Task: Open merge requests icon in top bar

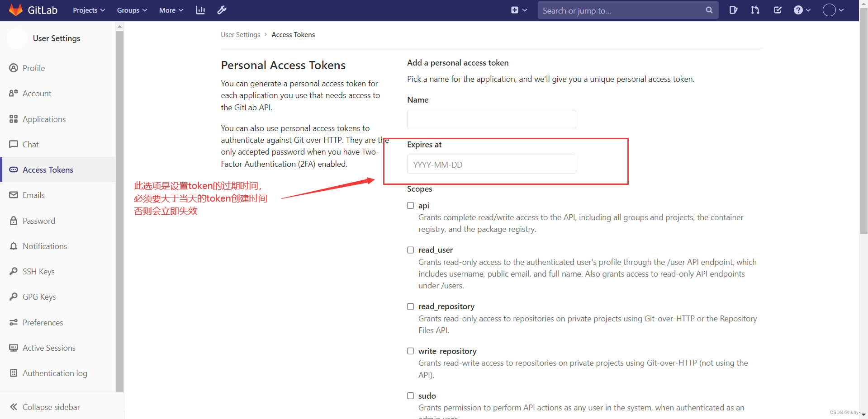Action: (755, 10)
